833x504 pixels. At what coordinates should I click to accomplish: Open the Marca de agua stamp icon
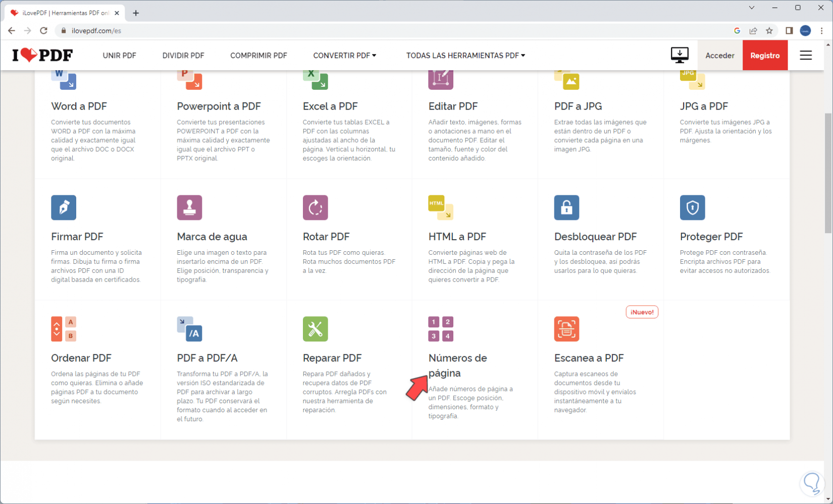point(189,207)
